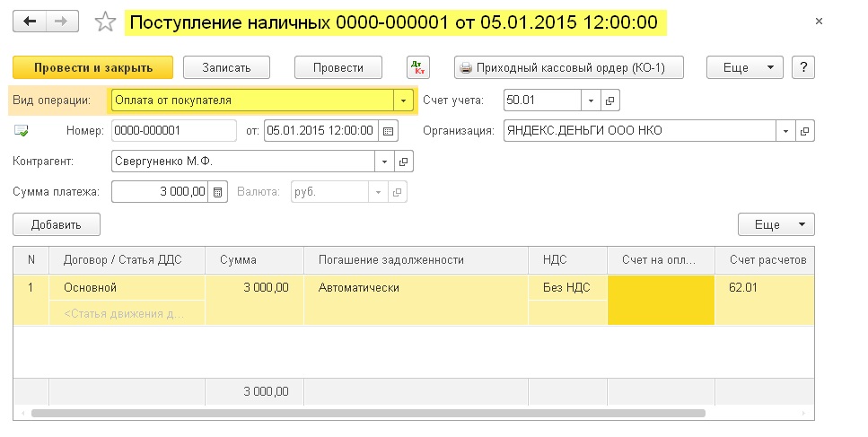Click the posted document status icon
Screen dimensions: 868x437
coord(21,131)
